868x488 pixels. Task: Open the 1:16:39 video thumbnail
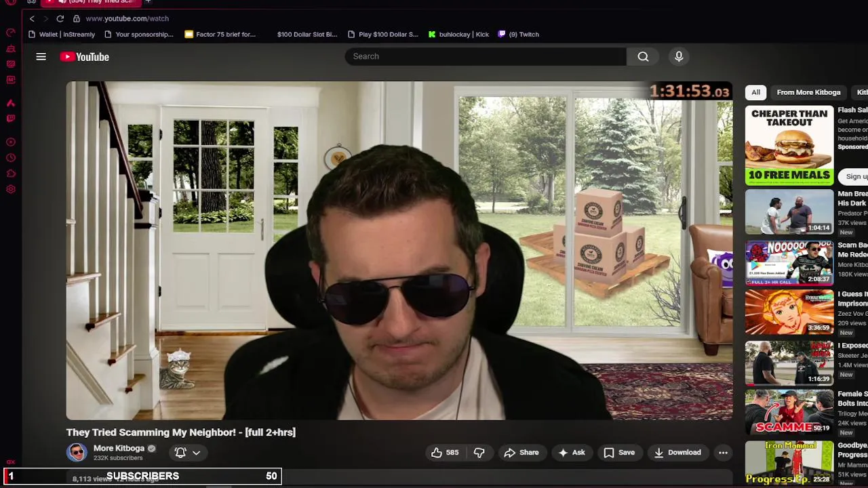(x=789, y=363)
